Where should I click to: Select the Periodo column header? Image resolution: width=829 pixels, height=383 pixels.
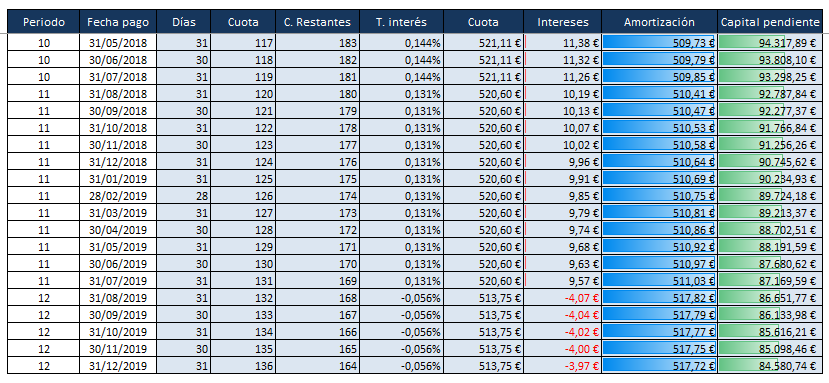tap(44, 22)
